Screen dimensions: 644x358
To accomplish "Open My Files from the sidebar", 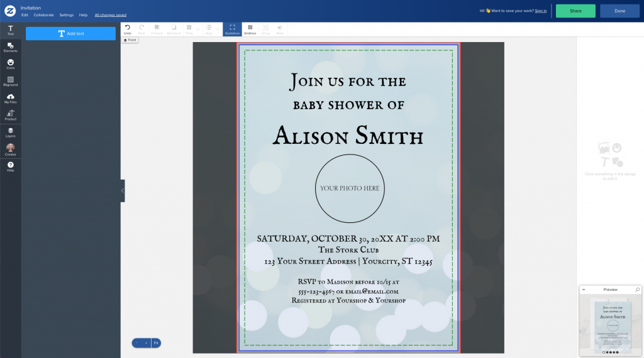I will pos(11,98).
